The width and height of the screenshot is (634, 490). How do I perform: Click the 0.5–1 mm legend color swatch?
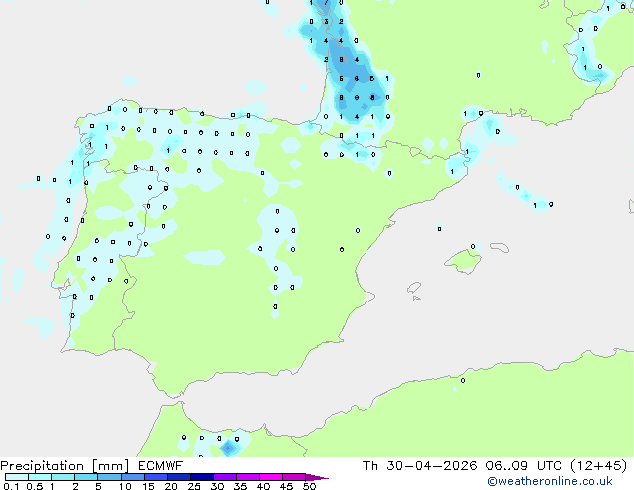pos(40,477)
